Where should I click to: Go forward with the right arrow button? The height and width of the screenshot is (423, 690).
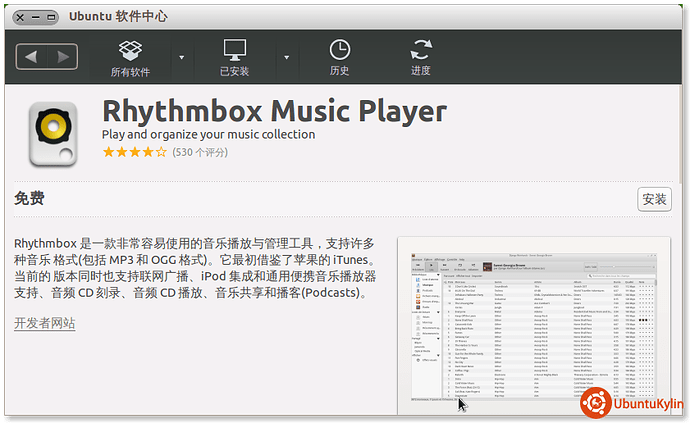coord(63,57)
